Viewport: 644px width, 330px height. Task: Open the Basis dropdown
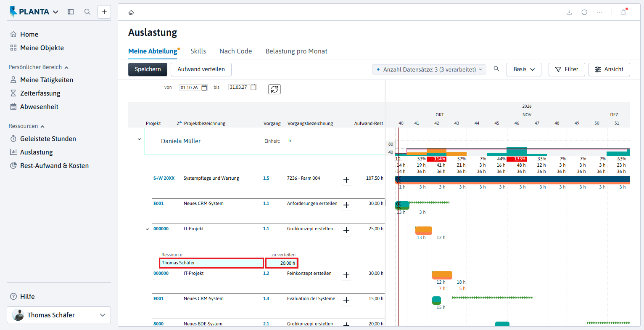(x=524, y=69)
